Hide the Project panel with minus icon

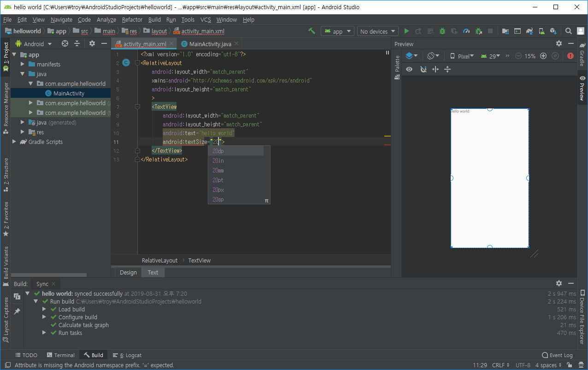click(104, 43)
